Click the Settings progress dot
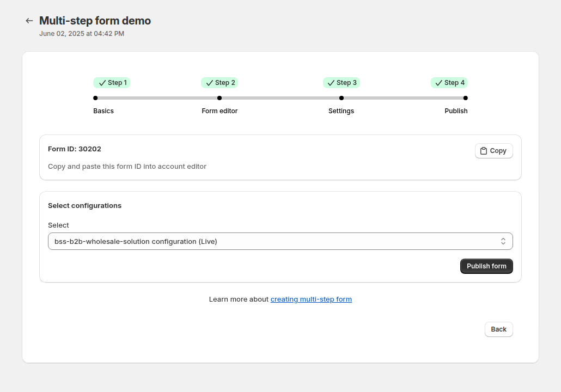 tap(342, 98)
